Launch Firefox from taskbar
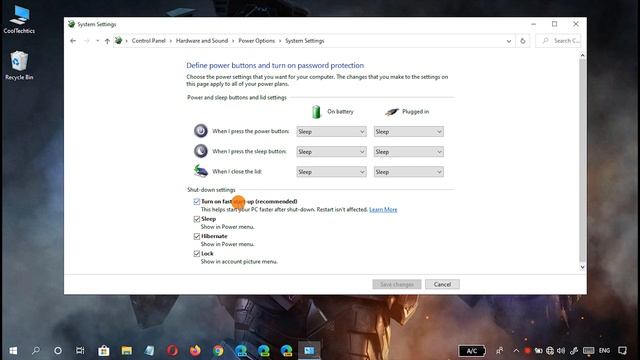Image resolution: width=640 pixels, height=360 pixels. pyautogui.click(x=195, y=351)
